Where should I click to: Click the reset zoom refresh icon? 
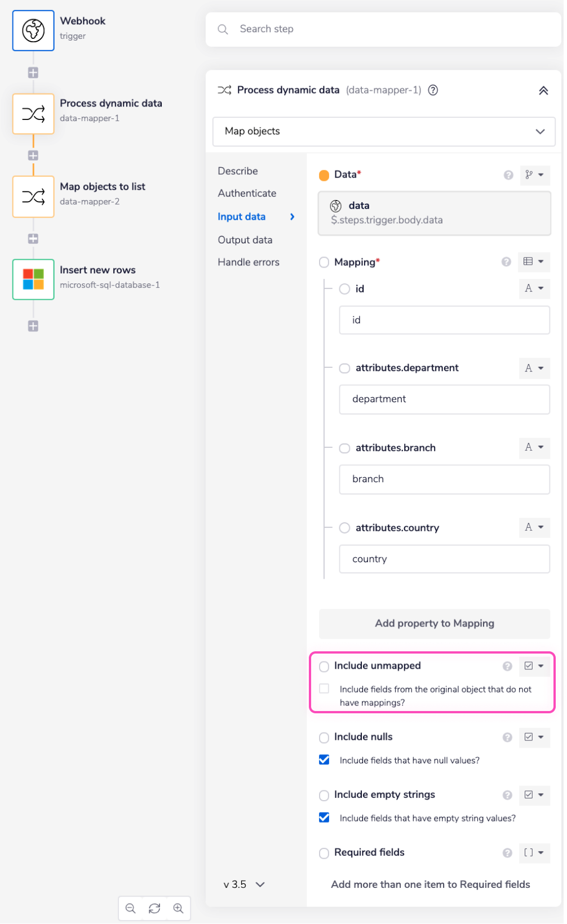click(x=154, y=908)
